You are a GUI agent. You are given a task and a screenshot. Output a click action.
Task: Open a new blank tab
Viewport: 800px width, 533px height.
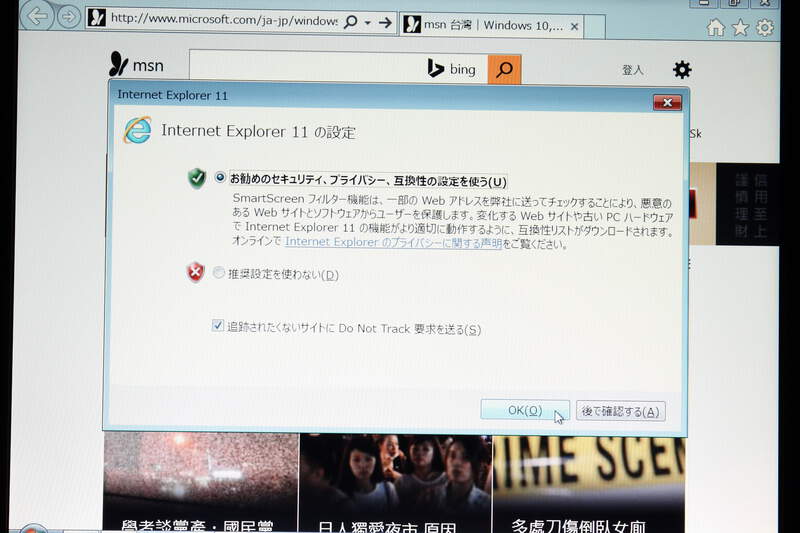pos(595,27)
